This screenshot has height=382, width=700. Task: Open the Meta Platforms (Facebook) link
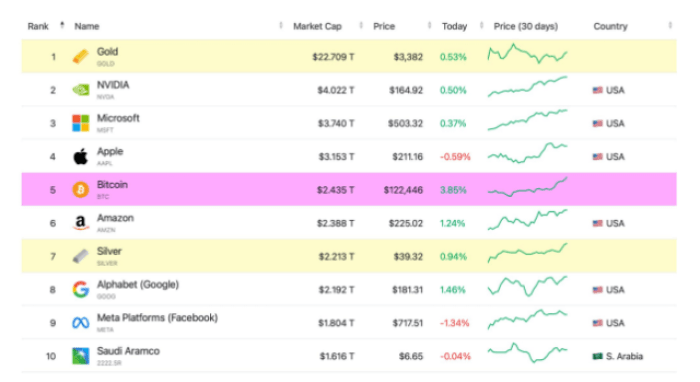point(157,318)
